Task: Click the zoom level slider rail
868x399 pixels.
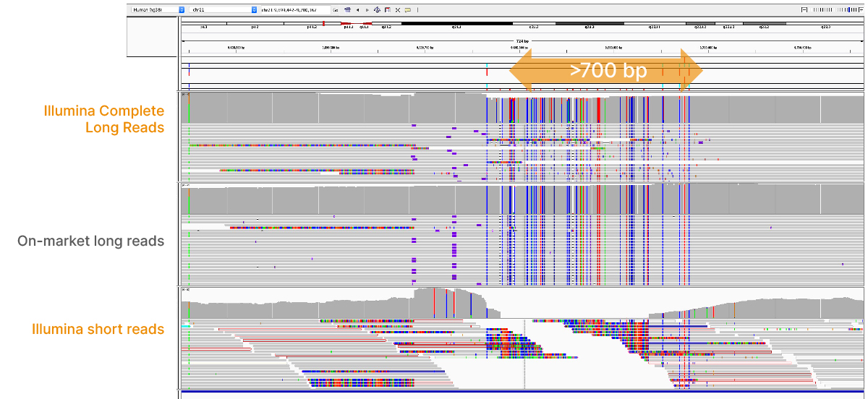Action: [x=833, y=10]
